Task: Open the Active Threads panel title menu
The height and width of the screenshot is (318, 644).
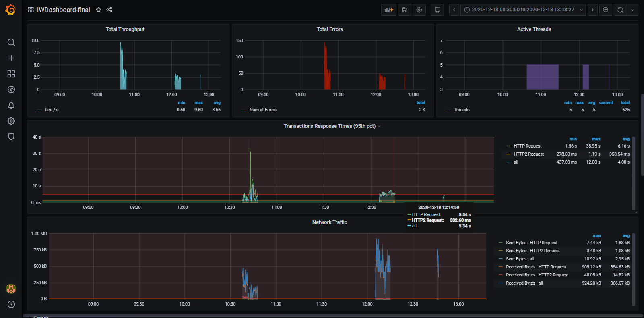Action: 534,29
